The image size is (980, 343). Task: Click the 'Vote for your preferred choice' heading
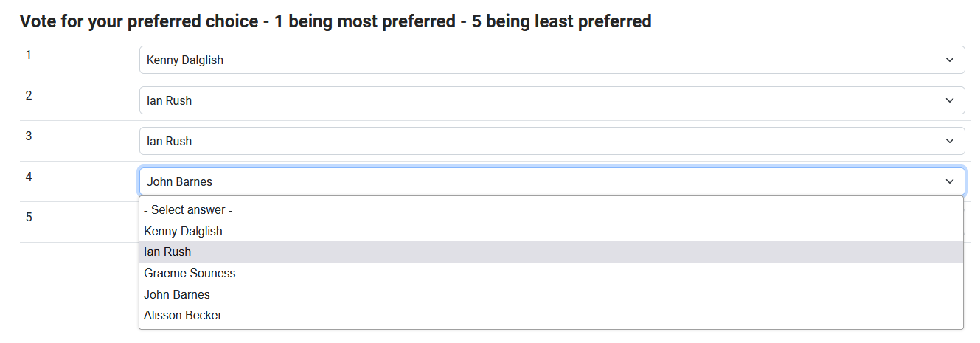[336, 21]
